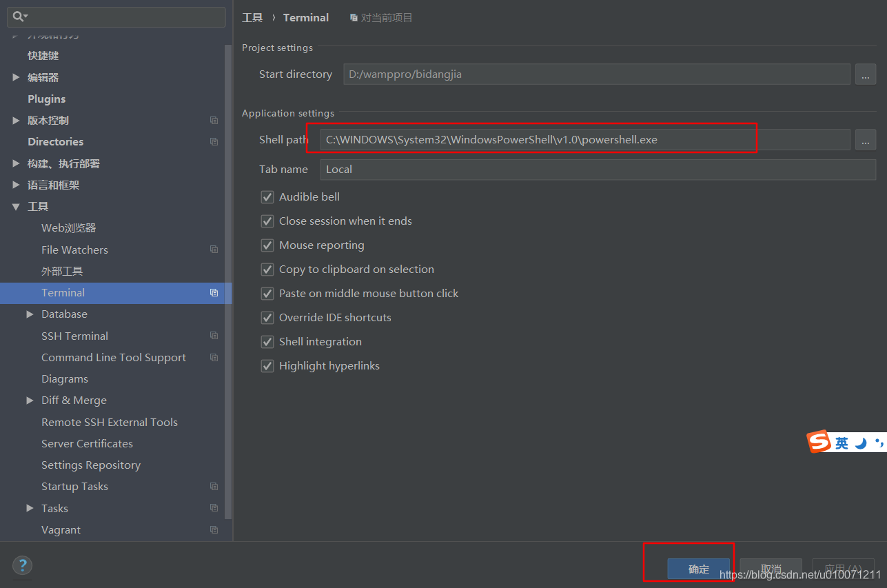Click 确定 to confirm settings
887x588 pixels.
(x=698, y=569)
